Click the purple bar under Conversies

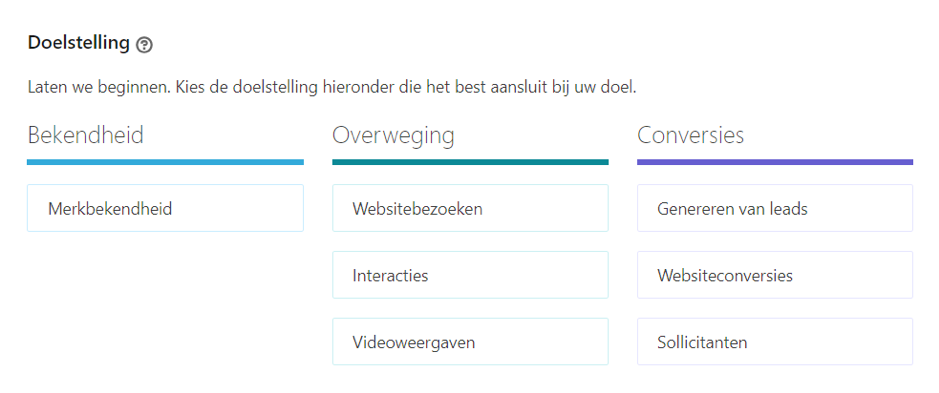[x=775, y=162]
